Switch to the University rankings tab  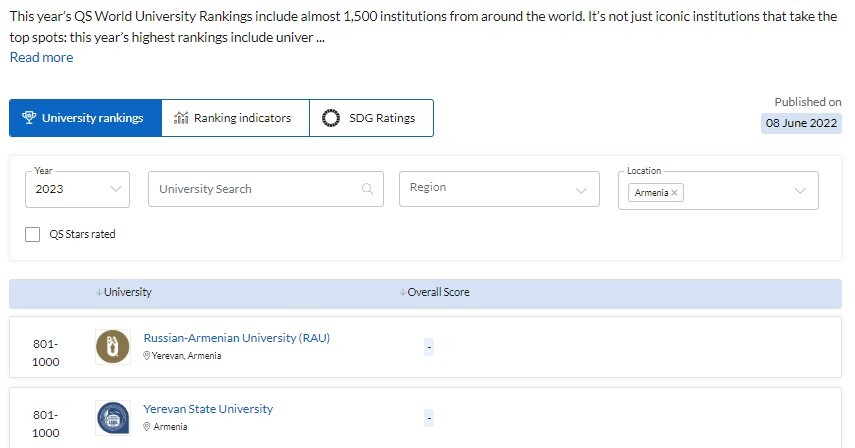[x=86, y=118]
